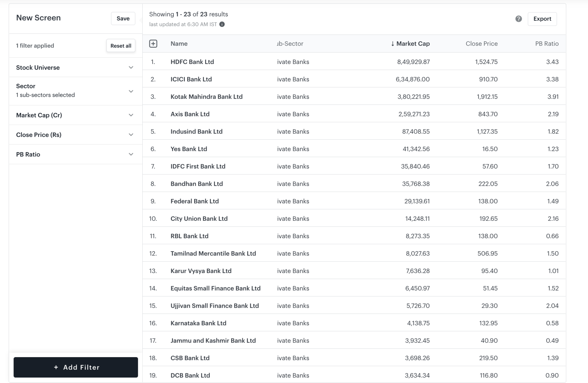The image size is (588, 383).
Task: Reset all applied filters
Action: [121, 45]
